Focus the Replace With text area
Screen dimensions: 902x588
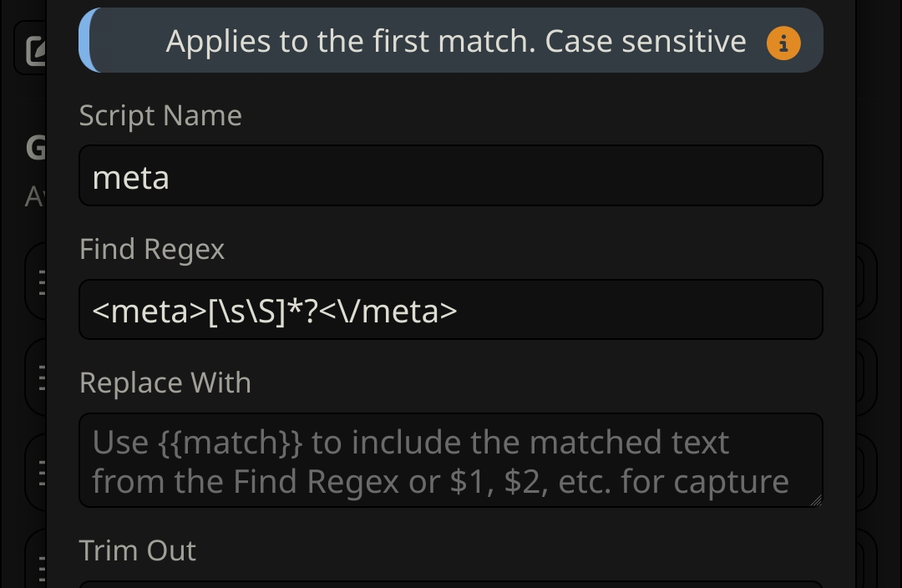point(450,460)
